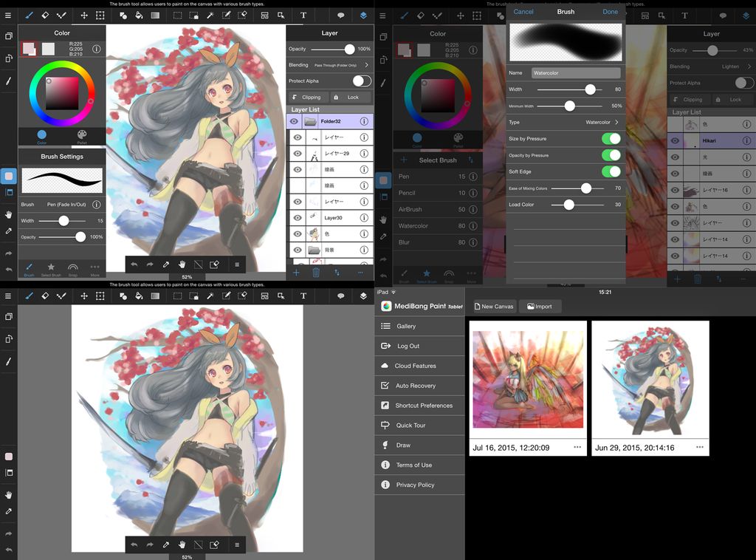Open the color RGB info button
This screenshot has width=756, height=560.
(x=97, y=49)
